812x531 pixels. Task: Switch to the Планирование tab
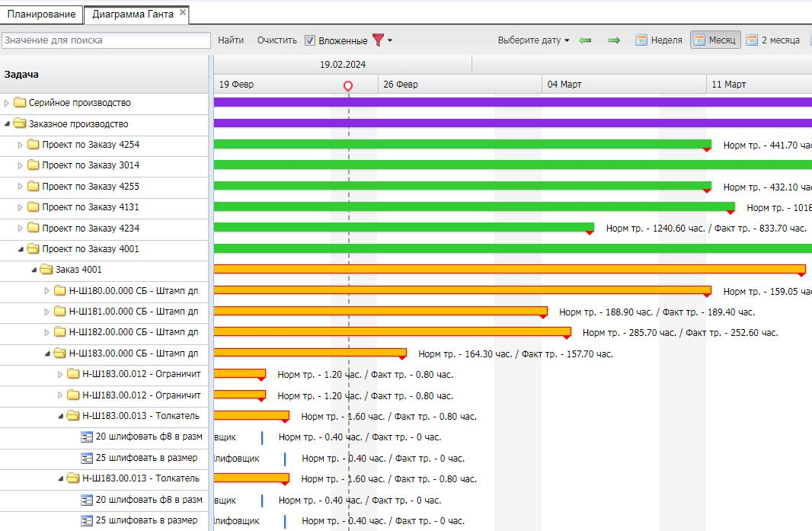(x=41, y=14)
